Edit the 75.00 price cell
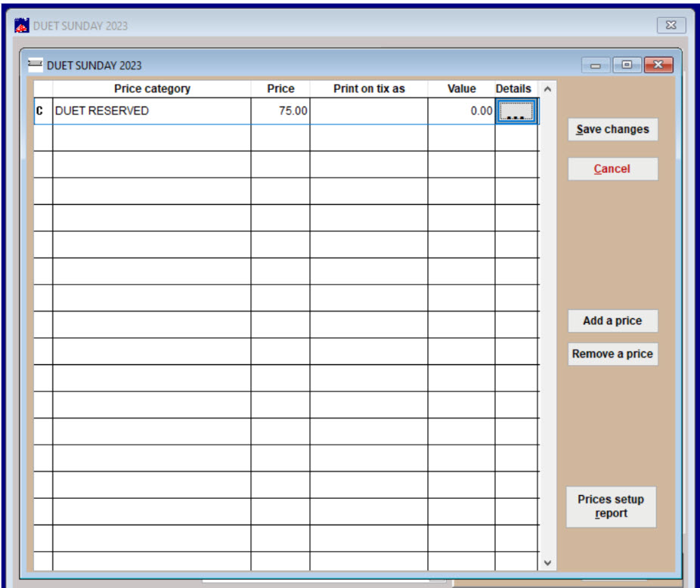 280,111
